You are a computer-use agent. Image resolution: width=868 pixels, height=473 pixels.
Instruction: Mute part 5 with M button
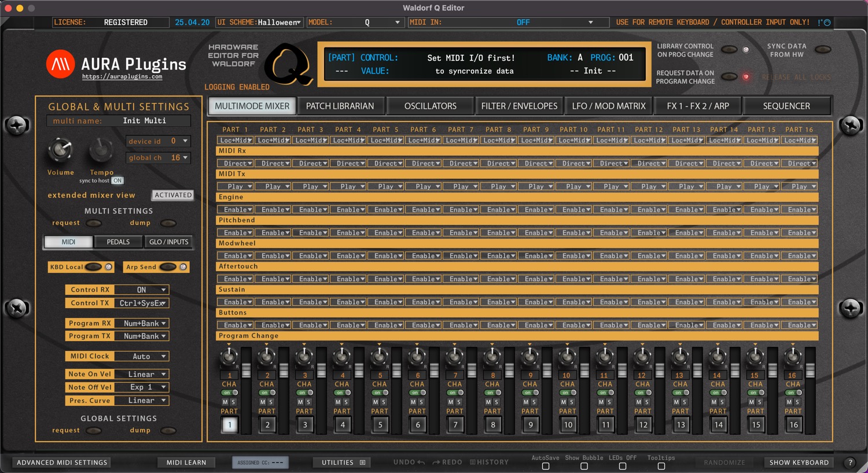click(x=376, y=402)
